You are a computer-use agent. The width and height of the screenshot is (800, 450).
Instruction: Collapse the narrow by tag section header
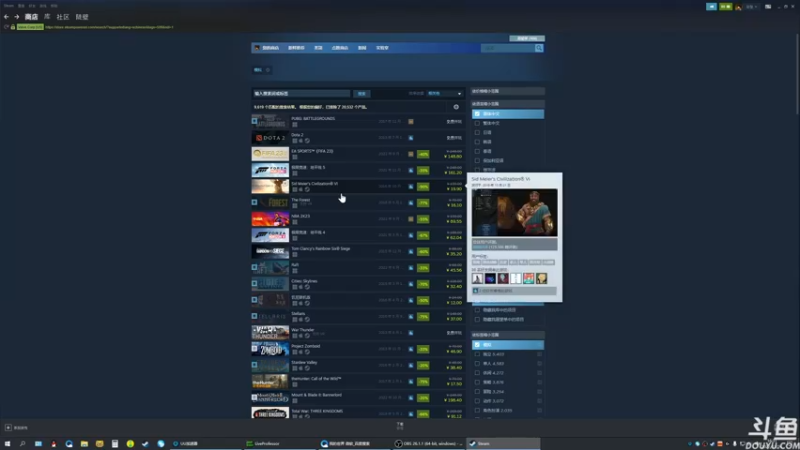[x=508, y=335]
